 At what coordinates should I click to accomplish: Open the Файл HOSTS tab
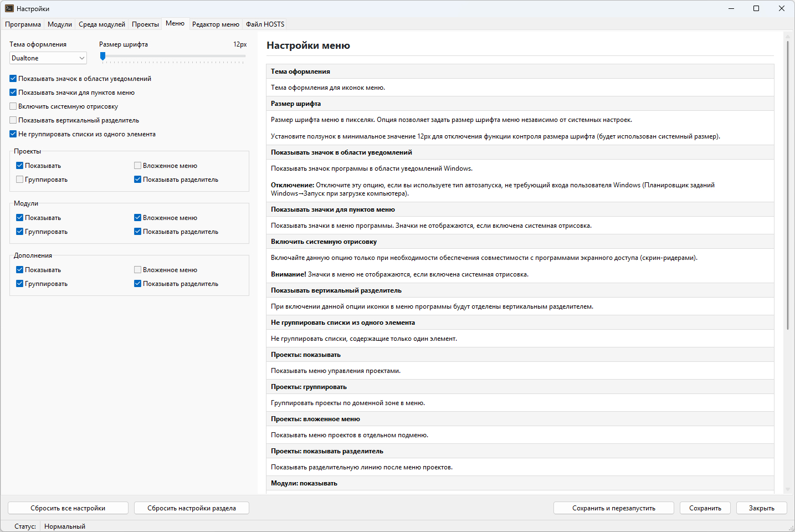(265, 24)
